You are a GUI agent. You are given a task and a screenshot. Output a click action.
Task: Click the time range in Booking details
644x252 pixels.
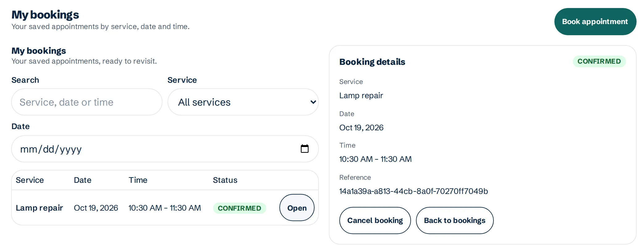tap(375, 159)
